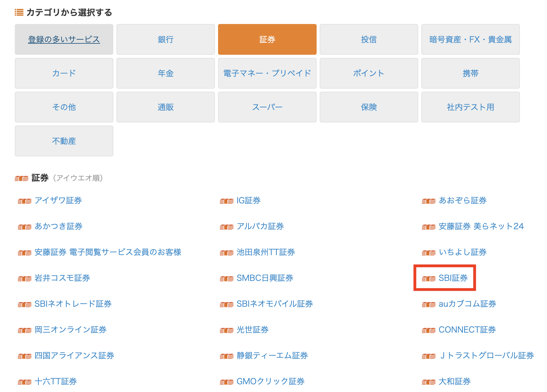Click the icon beside SBIネオトレード証券
This screenshot has width=547, height=392.
pyautogui.click(x=25, y=305)
